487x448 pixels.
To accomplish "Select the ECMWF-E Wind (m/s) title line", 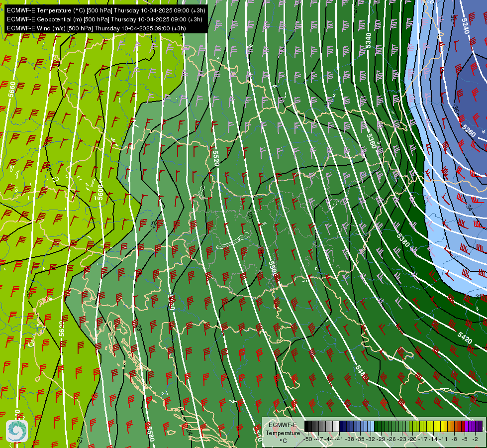I will coord(97,28).
